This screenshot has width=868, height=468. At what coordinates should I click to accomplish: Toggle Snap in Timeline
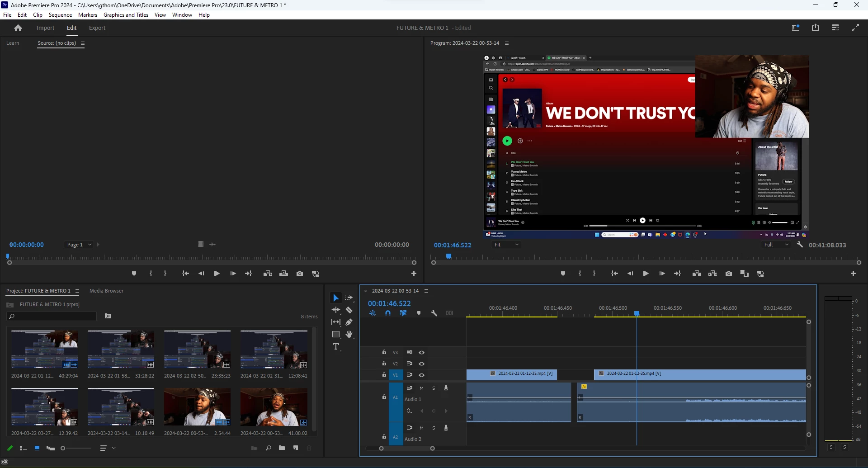[x=387, y=313]
